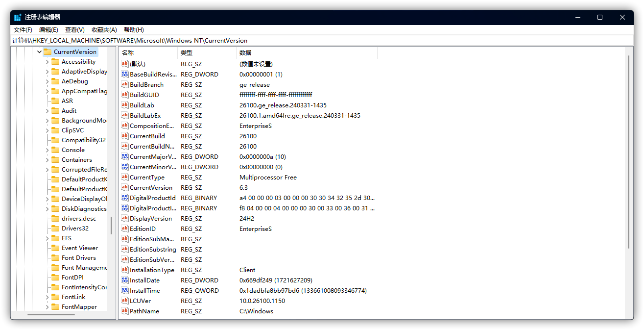This screenshot has width=644, height=330.
Task: Click the Registry Editor app icon in title bar
Action: coord(18,17)
